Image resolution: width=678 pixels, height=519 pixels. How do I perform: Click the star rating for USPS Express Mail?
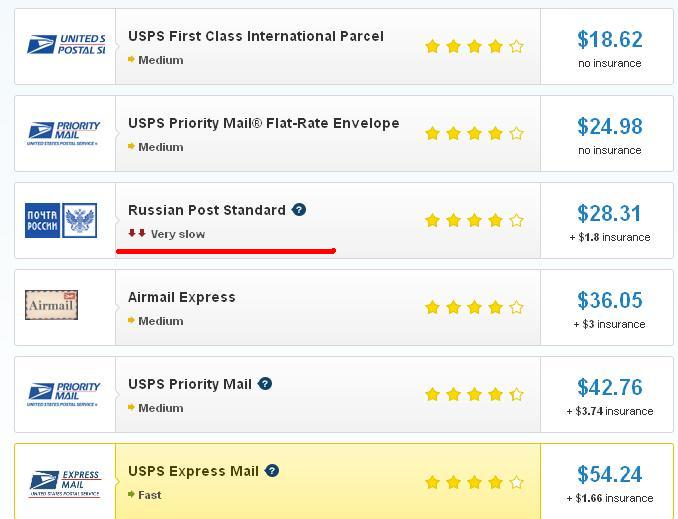[x=474, y=482]
